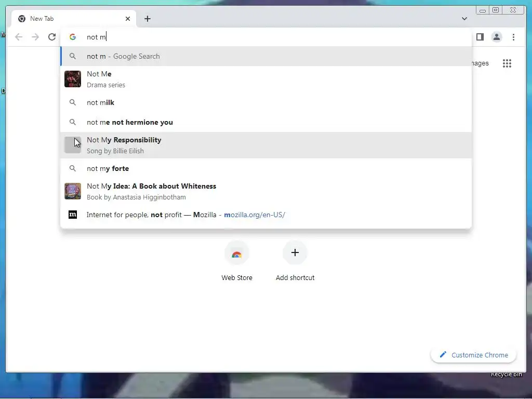Click the Google logo in the address bar
Image resolution: width=532 pixels, height=399 pixels.
(x=73, y=37)
